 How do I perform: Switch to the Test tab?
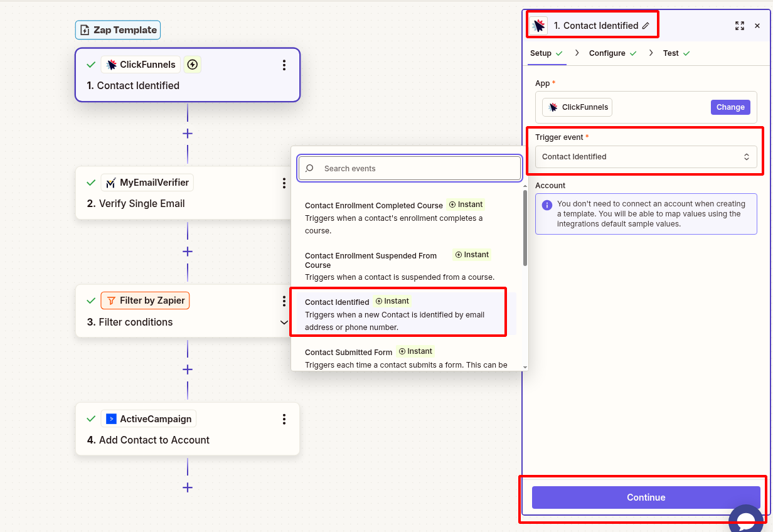click(x=671, y=53)
